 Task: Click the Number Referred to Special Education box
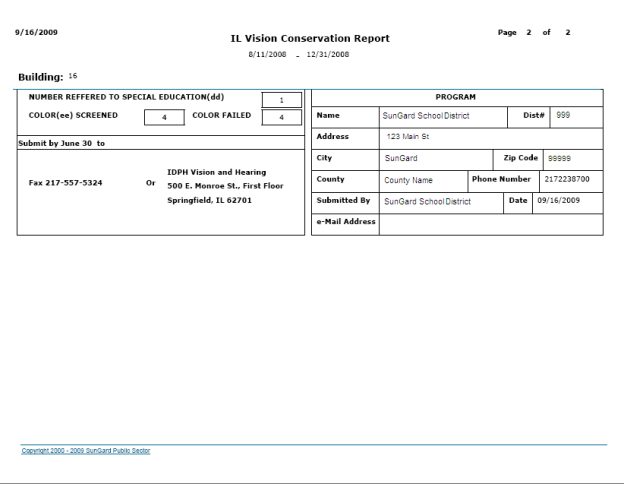tap(281, 100)
